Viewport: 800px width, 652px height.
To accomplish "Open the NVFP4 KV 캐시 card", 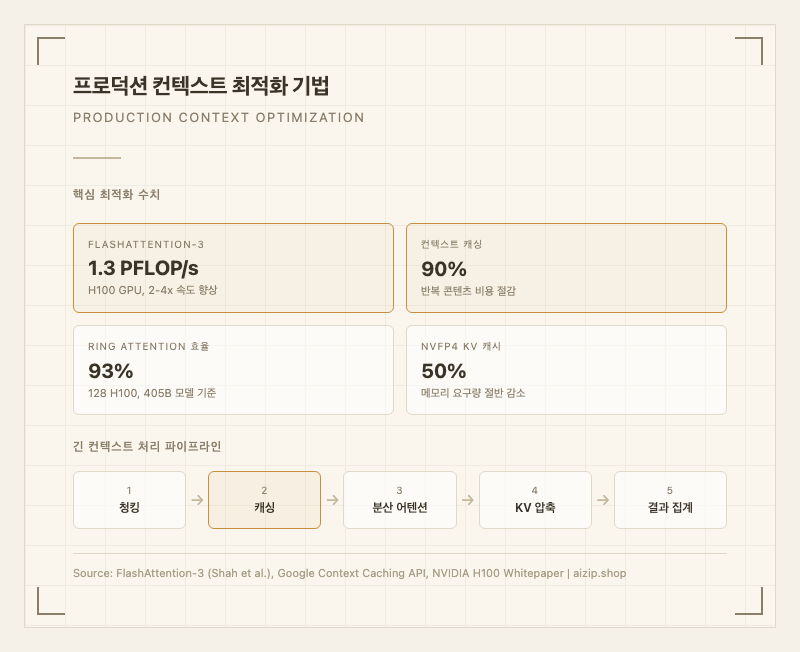I will [x=566, y=369].
